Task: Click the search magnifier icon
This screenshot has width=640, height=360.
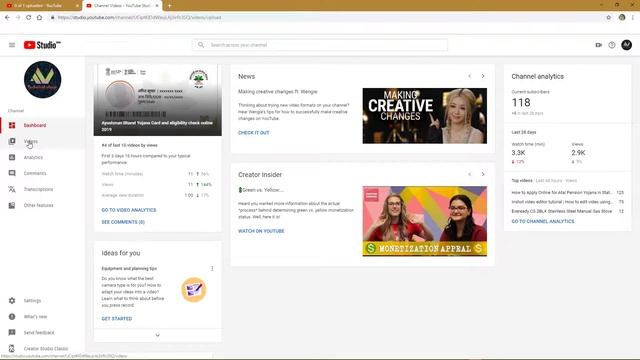Action: pos(201,45)
